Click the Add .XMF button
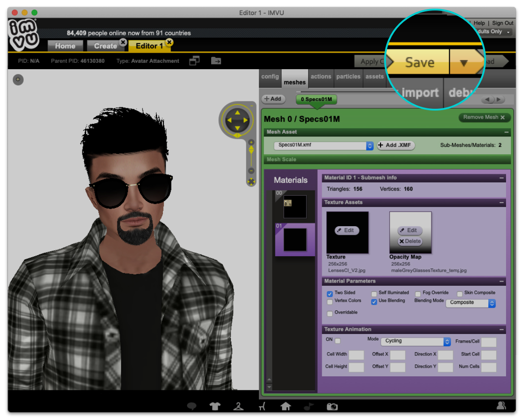 point(396,146)
